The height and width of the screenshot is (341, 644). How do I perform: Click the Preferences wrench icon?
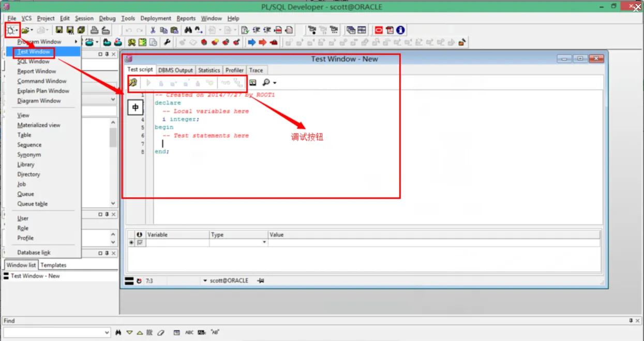click(x=167, y=42)
